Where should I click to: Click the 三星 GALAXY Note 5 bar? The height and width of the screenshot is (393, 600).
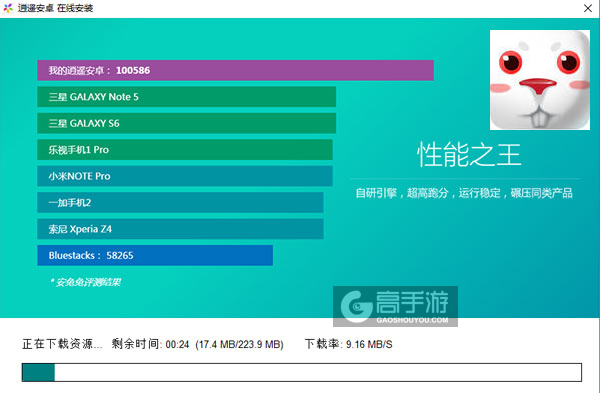(x=186, y=97)
